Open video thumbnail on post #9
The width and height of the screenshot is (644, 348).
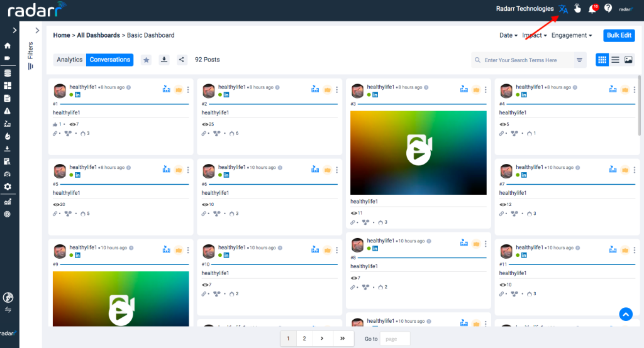pyautogui.click(x=121, y=299)
